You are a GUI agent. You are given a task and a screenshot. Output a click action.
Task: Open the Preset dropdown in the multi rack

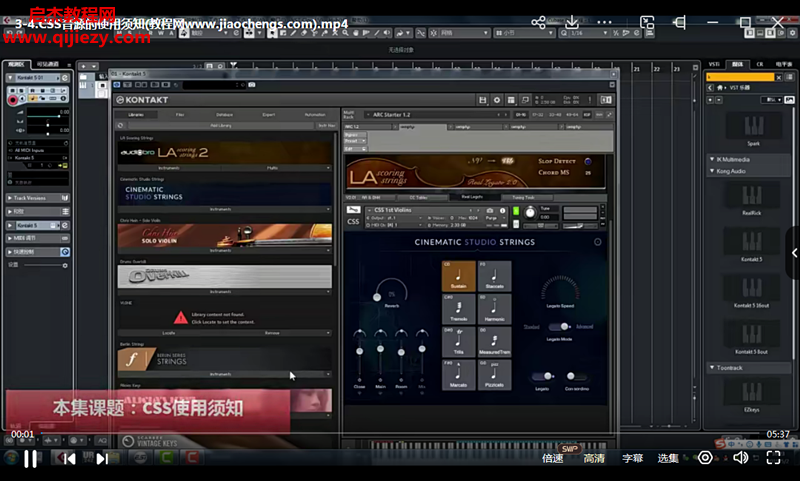pos(355,141)
